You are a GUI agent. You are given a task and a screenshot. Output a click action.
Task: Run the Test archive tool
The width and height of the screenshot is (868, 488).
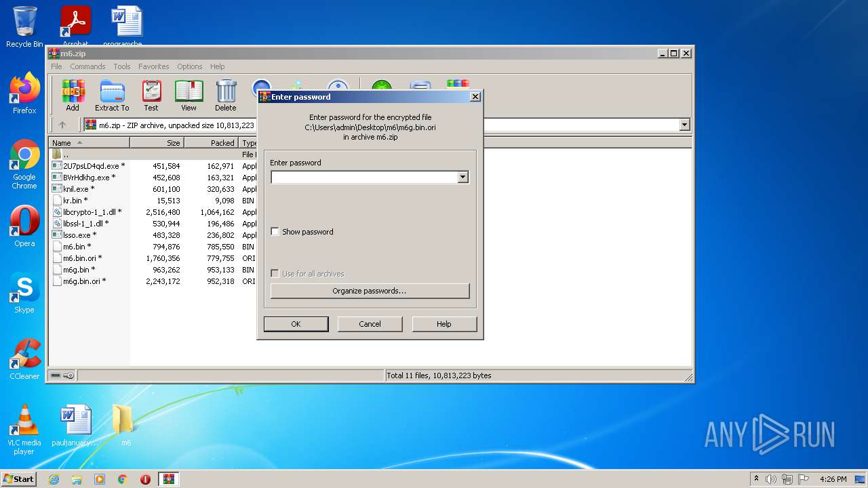[x=151, y=95]
